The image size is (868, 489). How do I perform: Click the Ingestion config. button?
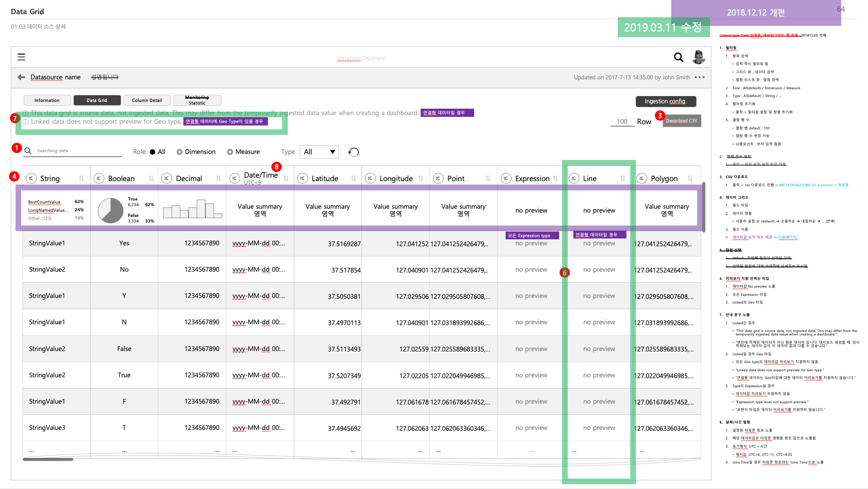click(666, 101)
